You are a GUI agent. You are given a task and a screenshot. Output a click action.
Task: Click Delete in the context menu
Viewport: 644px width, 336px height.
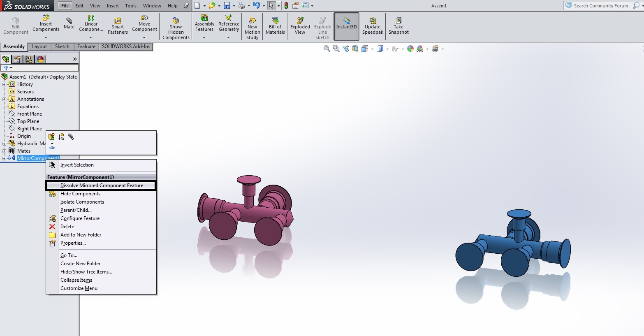pyautogui.click(x=67, y=227)
